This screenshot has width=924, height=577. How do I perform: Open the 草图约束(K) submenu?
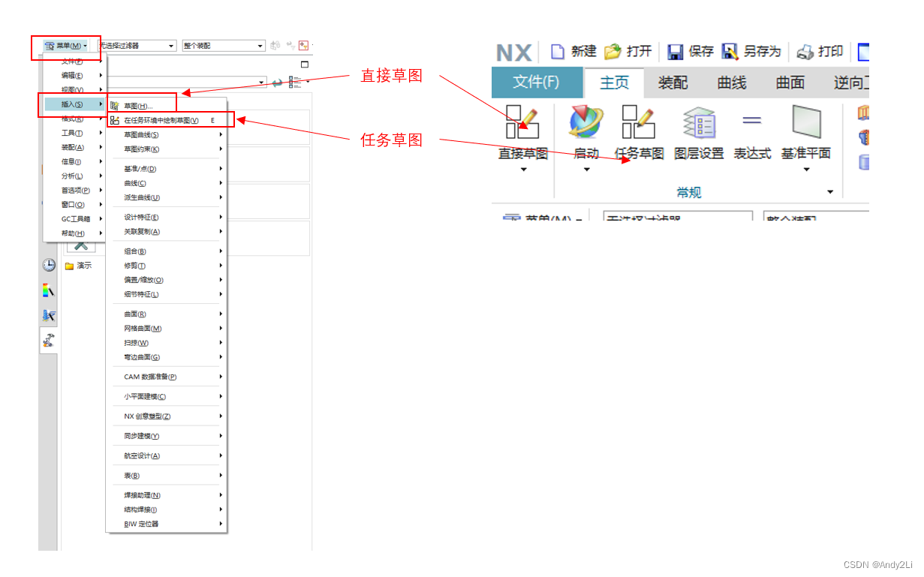(x=166, y=149)
